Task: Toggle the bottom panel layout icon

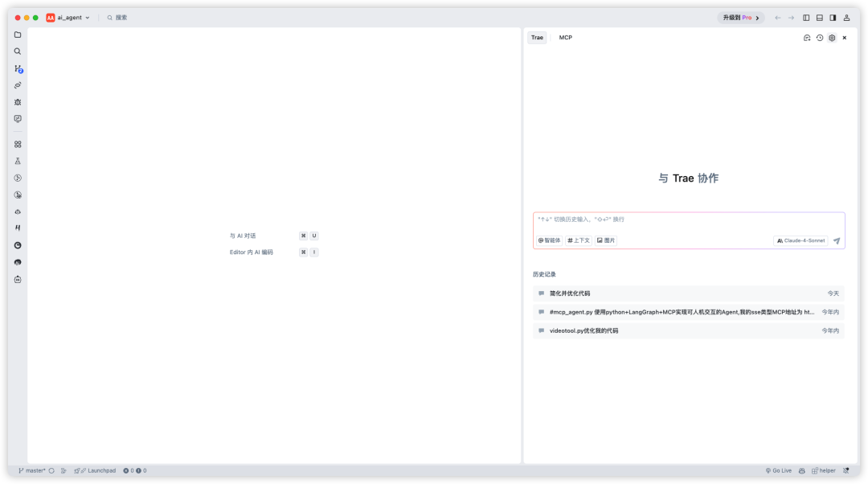Action: pyautogui.click(x=820, y=18)
